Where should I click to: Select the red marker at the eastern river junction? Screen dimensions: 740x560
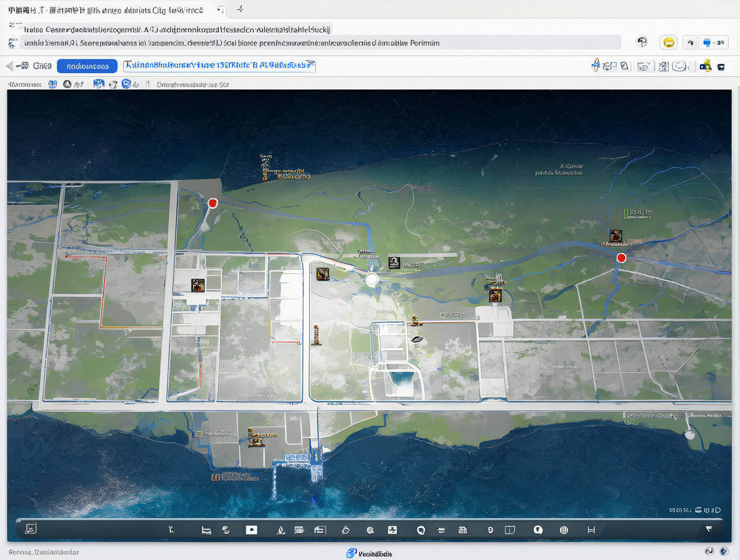621,257
